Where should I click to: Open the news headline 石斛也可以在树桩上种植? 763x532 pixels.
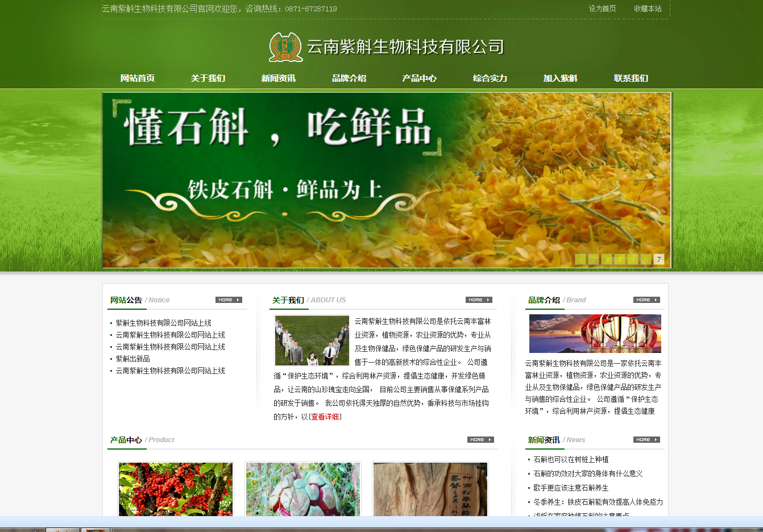569,459
